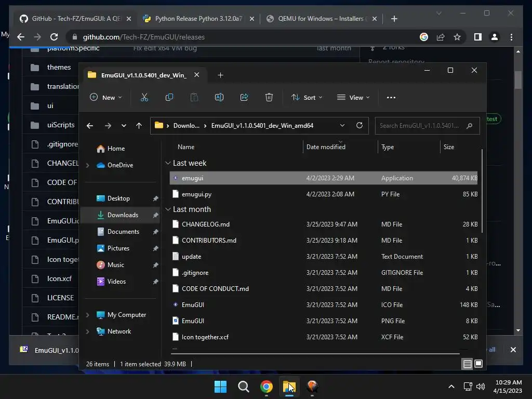Switch to large thumbnails view icon in status bar
Screen dimensions: 532x399
[x=478, y=364]
